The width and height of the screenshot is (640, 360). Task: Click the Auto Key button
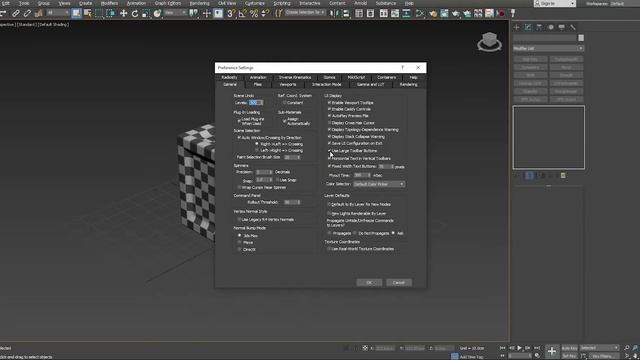point(569,348)
